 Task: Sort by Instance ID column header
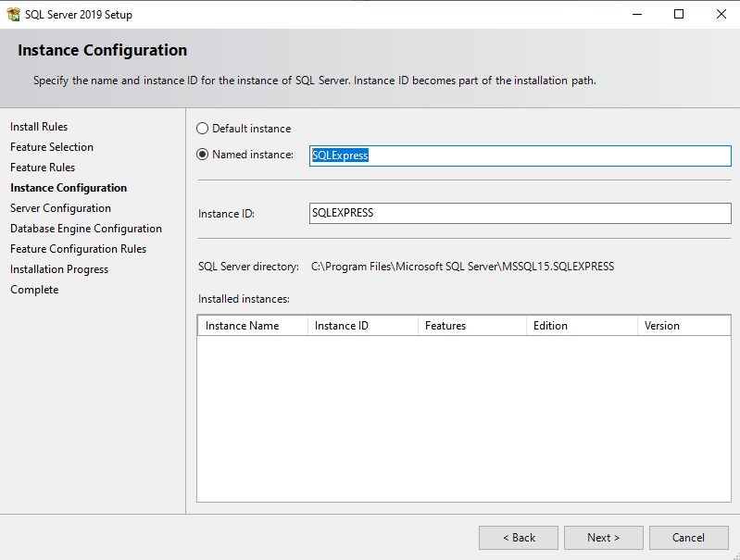click(x=363, y=326)
